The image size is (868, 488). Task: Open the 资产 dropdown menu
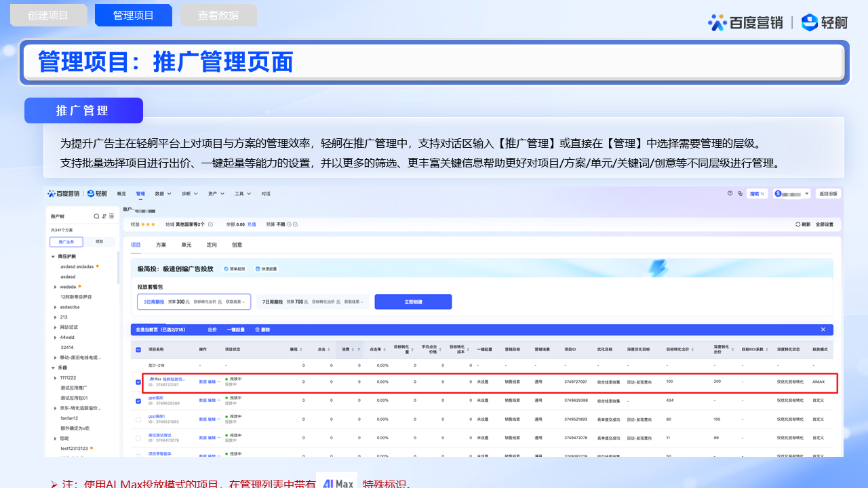click(216, 194)
